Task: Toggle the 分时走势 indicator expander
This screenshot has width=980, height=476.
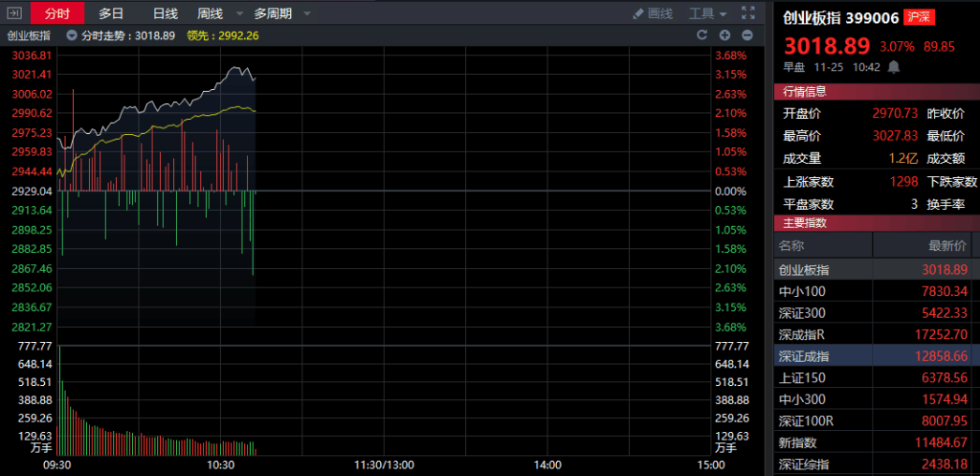Action: tap(72, 35)
